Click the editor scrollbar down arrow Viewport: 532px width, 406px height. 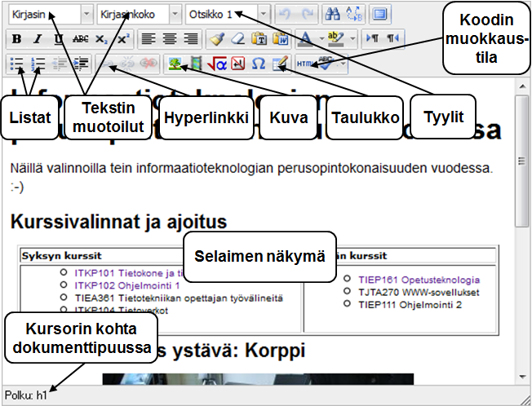point(522,377)
